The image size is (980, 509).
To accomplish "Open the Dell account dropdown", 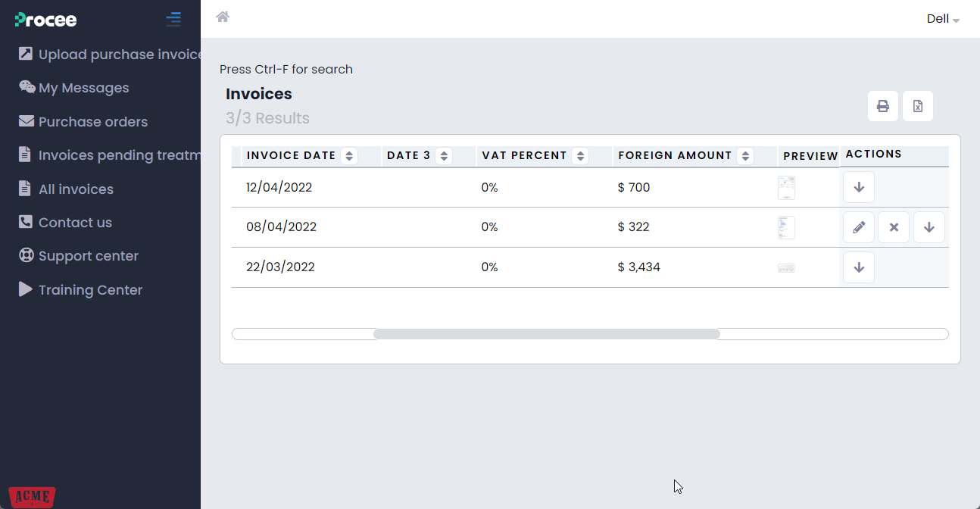I will [x=942, y=18].
